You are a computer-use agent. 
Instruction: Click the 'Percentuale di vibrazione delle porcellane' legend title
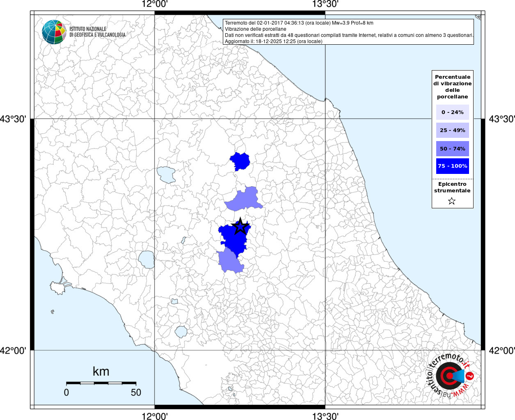tap(453, 87)
